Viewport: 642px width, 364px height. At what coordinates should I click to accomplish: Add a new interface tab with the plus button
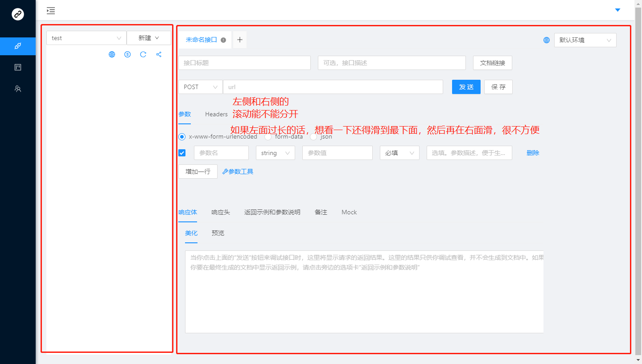[240, 40]
